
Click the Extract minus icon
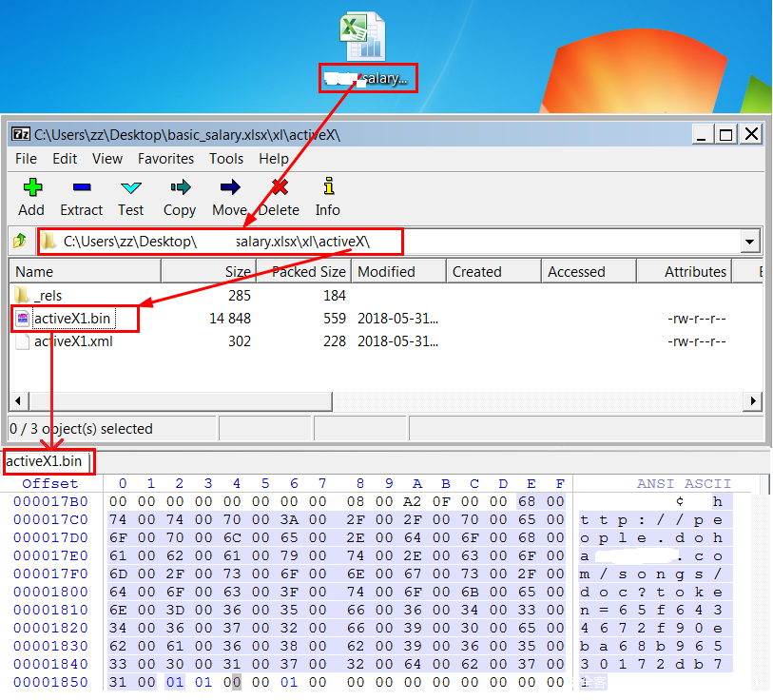tap(81, 187)
